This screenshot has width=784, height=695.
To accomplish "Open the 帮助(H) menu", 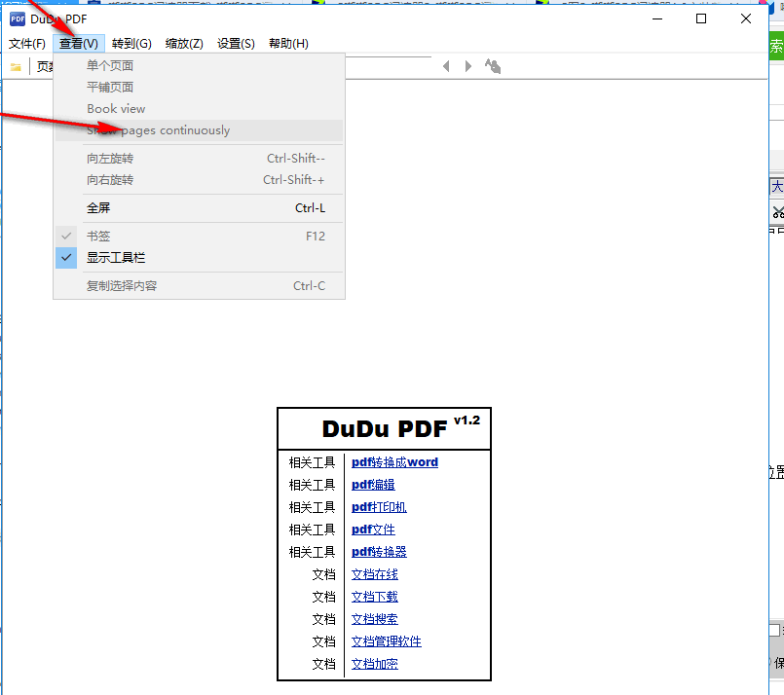I will point(288,44).
